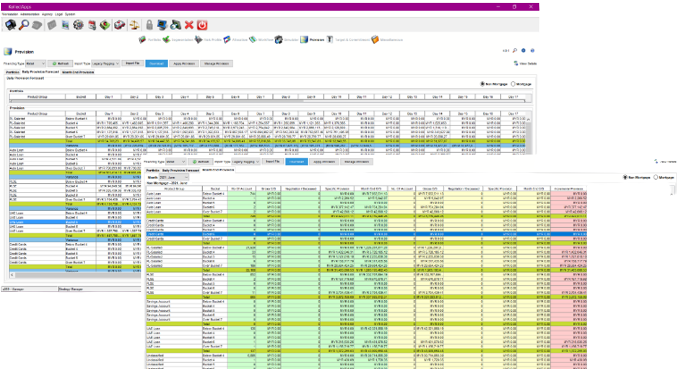Click blue Download button in lower window

tap(297, 161)
